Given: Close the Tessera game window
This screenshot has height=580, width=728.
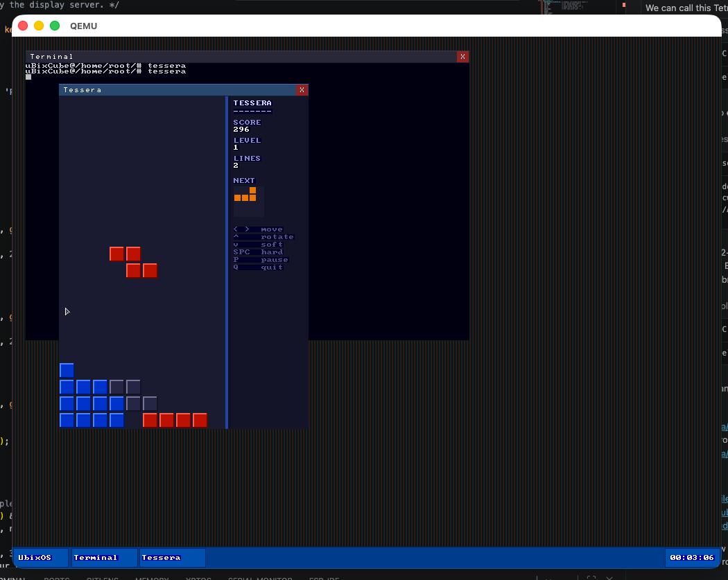Looking at the screenshot, I should 302,90.
